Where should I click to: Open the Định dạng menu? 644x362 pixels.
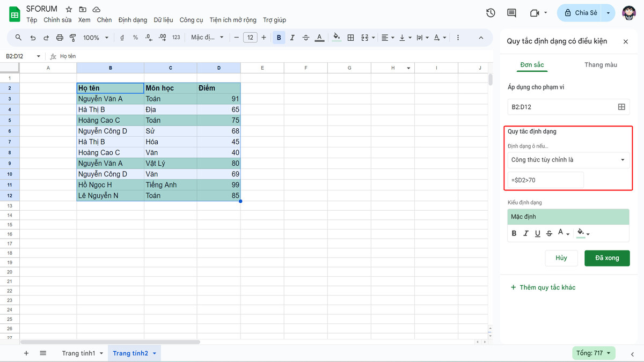click(133, 20)
